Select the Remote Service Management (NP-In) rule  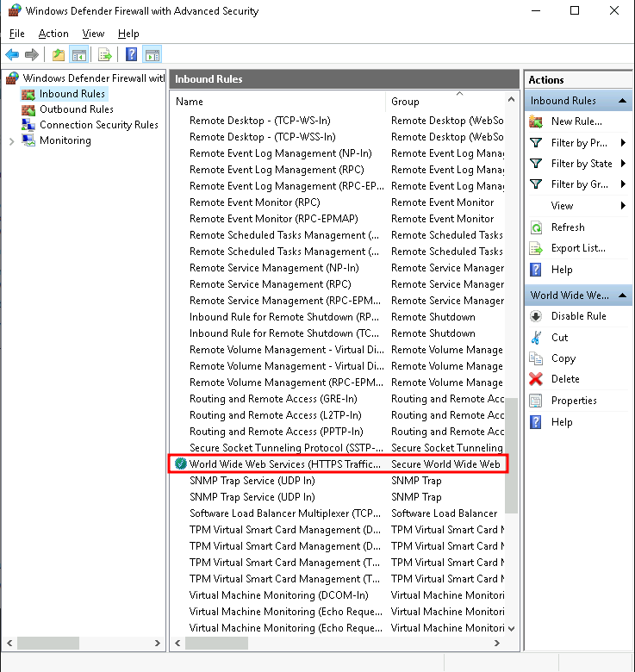point(338,268)
